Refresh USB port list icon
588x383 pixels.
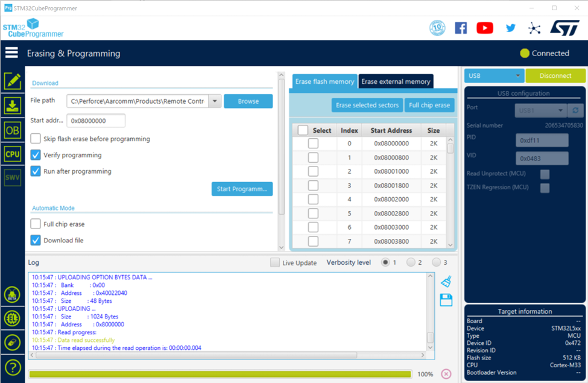(575, 110)
